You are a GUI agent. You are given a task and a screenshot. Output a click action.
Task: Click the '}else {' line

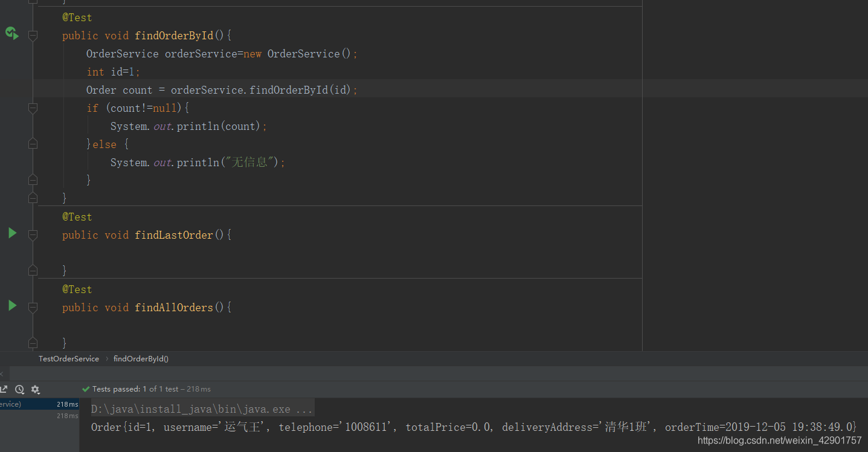[x=108, y=144]
